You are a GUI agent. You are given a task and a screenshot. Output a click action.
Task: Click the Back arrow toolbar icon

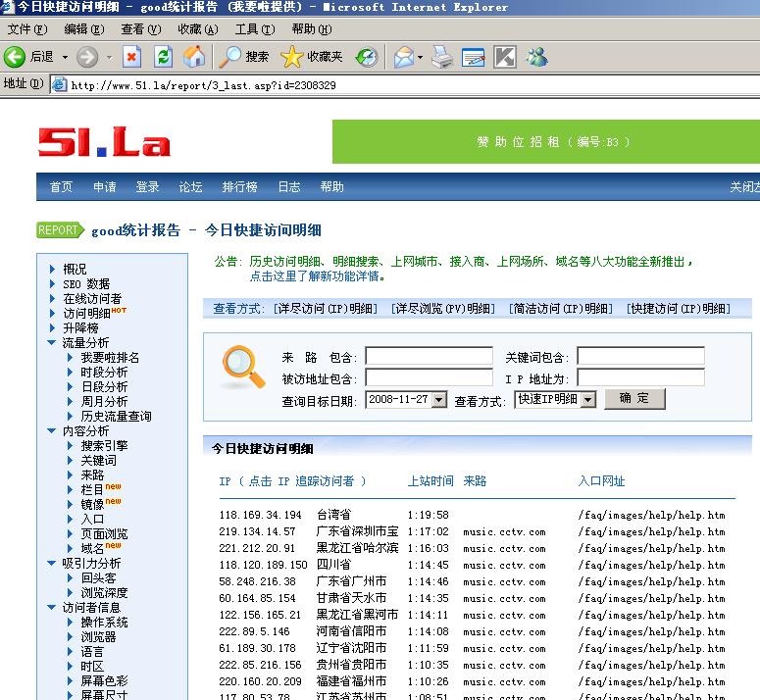pyautogui.click(x=15, y=57)
